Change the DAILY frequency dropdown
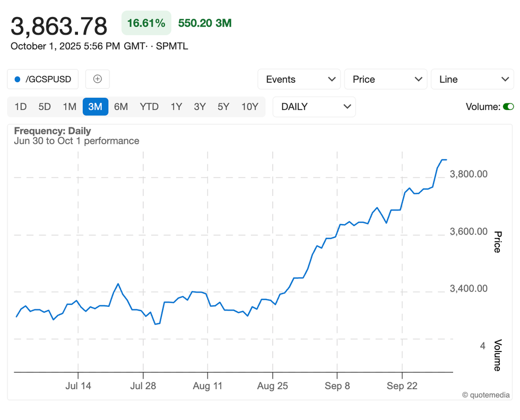The width and height of the screenshot is (520, 420). tap(314, 107)
